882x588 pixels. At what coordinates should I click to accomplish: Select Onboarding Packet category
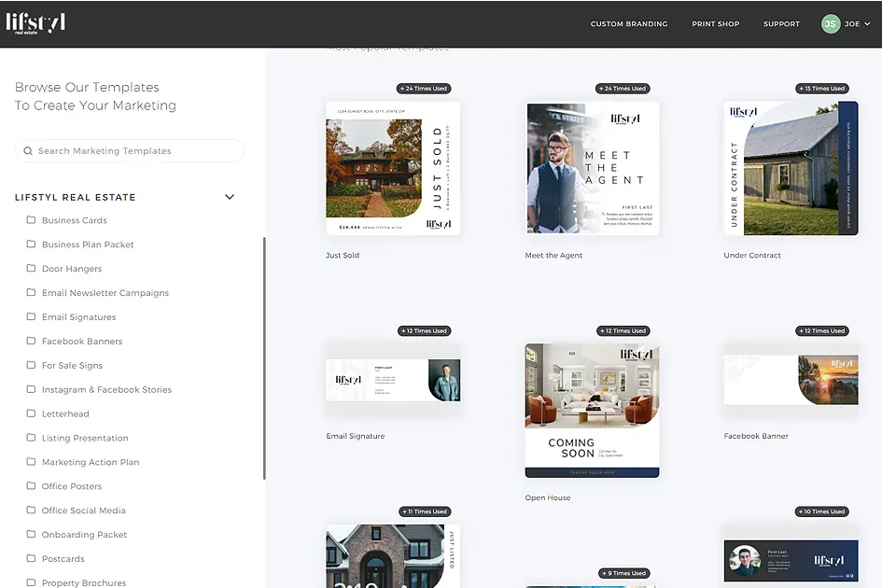click(84, 535)
